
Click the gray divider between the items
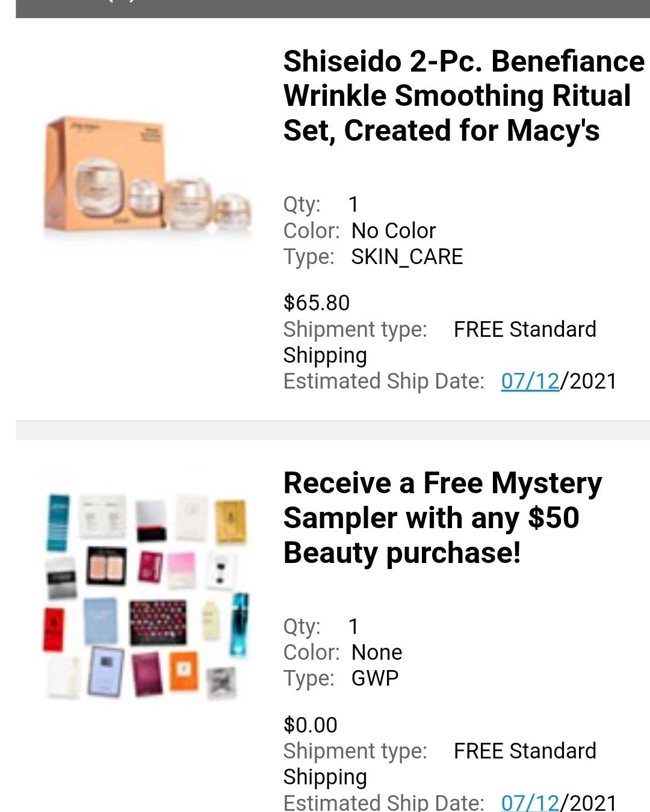[x=333, y=430]
